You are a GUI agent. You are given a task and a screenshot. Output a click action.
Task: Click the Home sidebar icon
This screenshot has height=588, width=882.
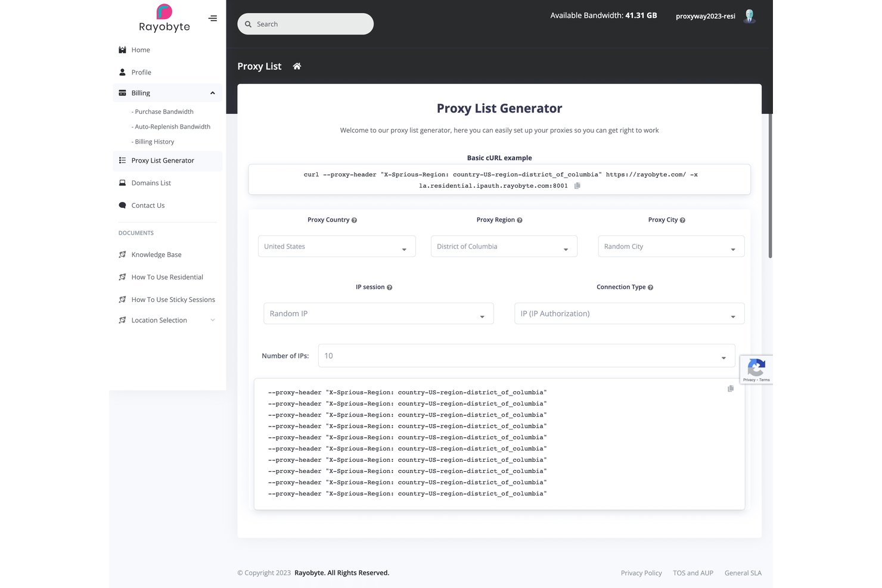click(x=122, y=50)
